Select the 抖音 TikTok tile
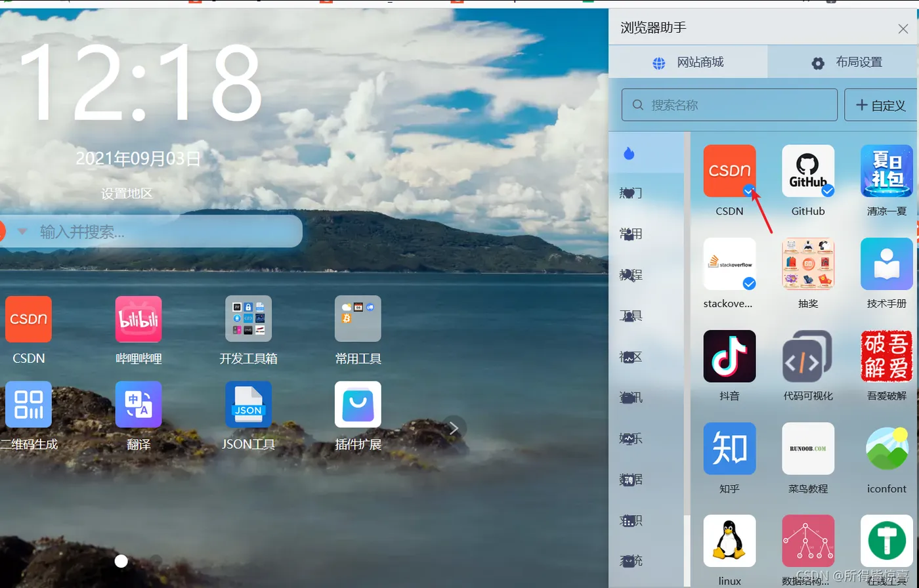This screenshot has height=588, width=919. click(x=729, y=356)
